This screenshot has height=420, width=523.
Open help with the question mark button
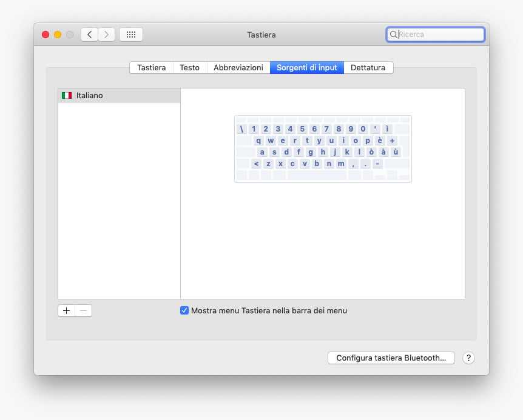[x=468, y=358]
